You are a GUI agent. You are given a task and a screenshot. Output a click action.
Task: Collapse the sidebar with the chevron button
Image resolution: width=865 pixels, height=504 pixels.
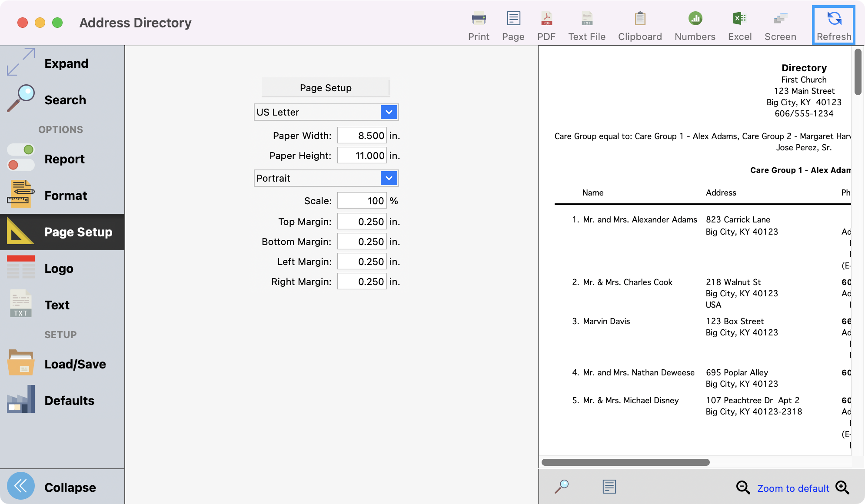point(21,486)
